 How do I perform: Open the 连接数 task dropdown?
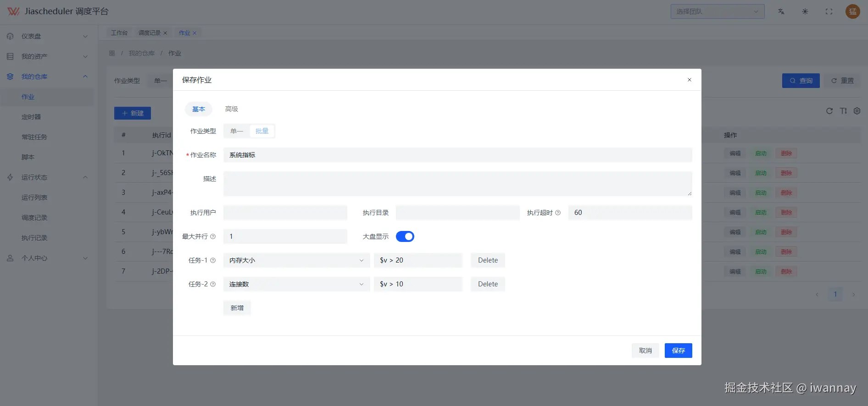[x=297, y=284]
